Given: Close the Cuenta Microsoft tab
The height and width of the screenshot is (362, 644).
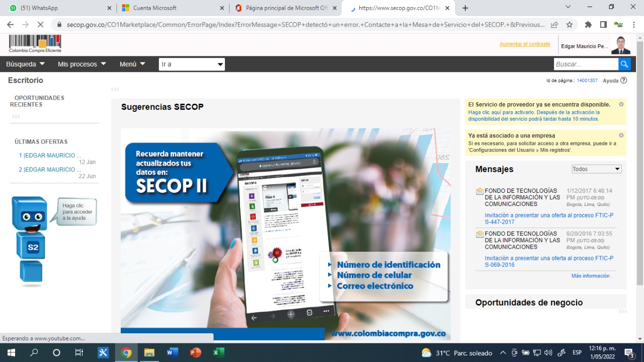Looking at the screenshot, I should [222, 8].
